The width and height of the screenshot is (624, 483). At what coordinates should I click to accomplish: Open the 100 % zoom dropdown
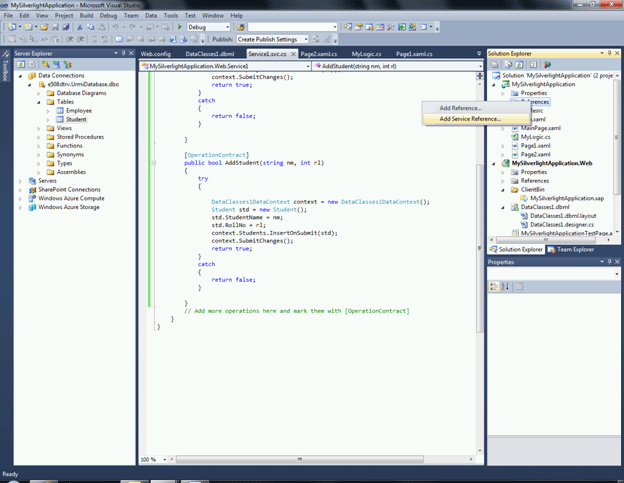(x=165, y=460)
